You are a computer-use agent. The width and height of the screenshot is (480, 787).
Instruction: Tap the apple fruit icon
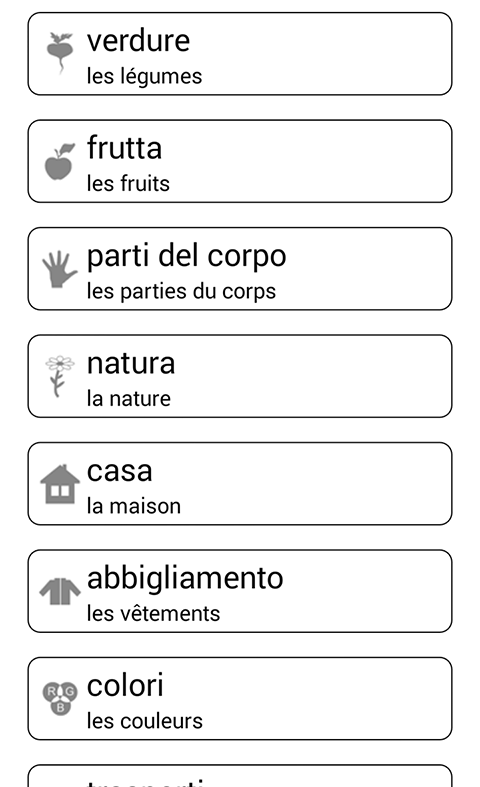(x=59, y=161)
